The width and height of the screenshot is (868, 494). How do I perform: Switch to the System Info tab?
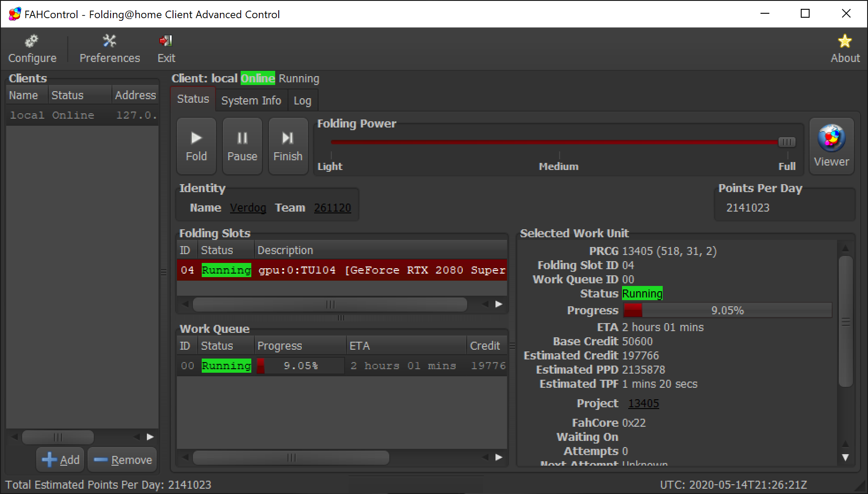coord(251,100)
